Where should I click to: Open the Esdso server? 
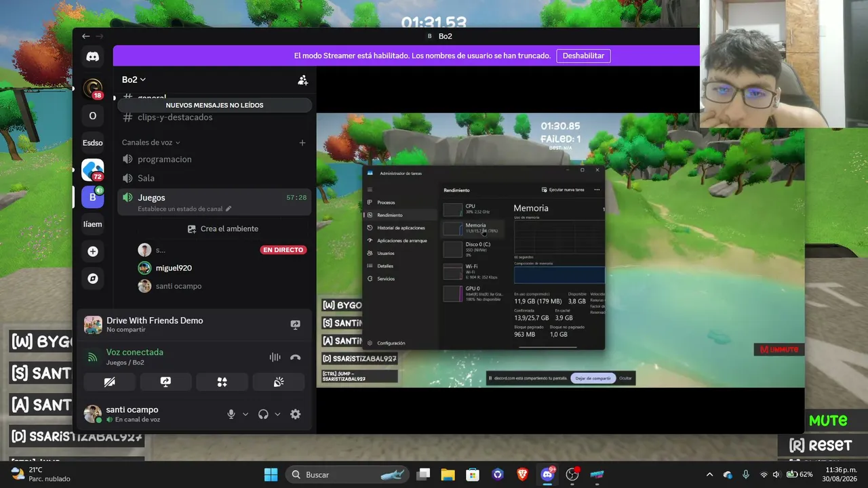click(x=93, y=143)
